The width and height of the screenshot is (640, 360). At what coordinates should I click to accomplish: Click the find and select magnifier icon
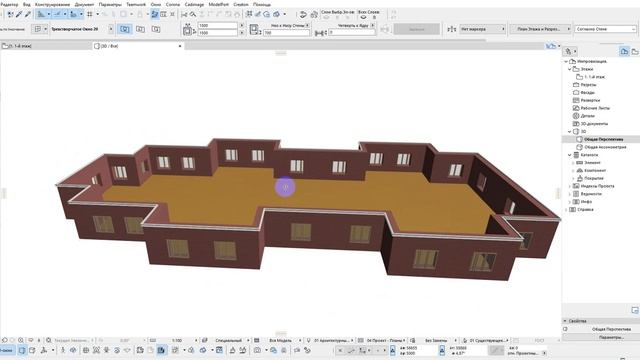(x=193, y=15)
